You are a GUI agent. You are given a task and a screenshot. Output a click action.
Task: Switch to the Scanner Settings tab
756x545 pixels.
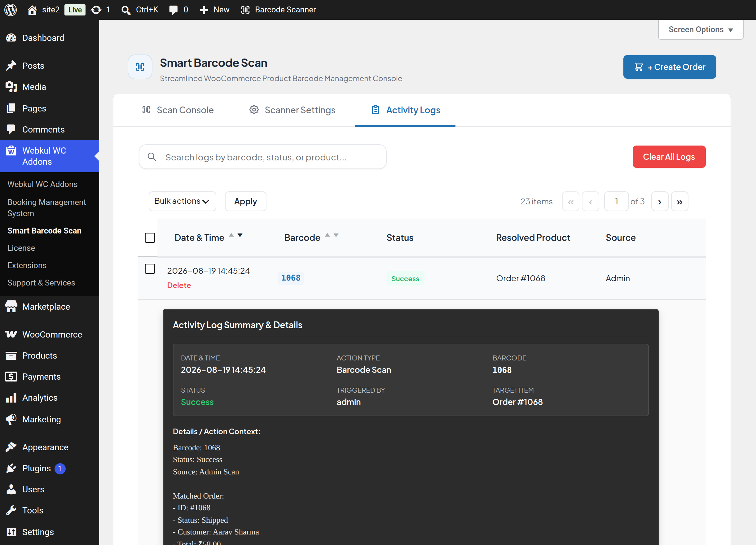pos(292,110)
